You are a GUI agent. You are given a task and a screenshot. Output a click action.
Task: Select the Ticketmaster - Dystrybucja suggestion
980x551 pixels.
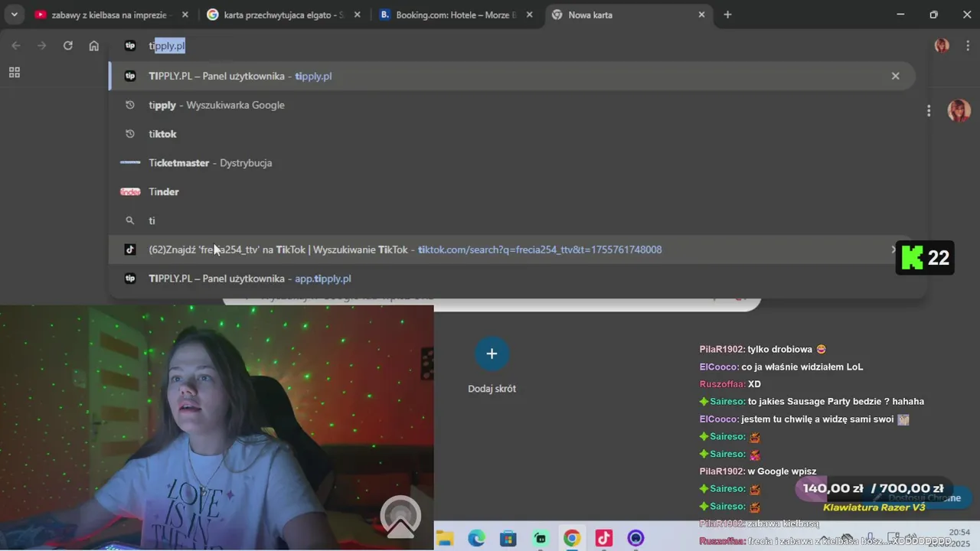point(511,163)
